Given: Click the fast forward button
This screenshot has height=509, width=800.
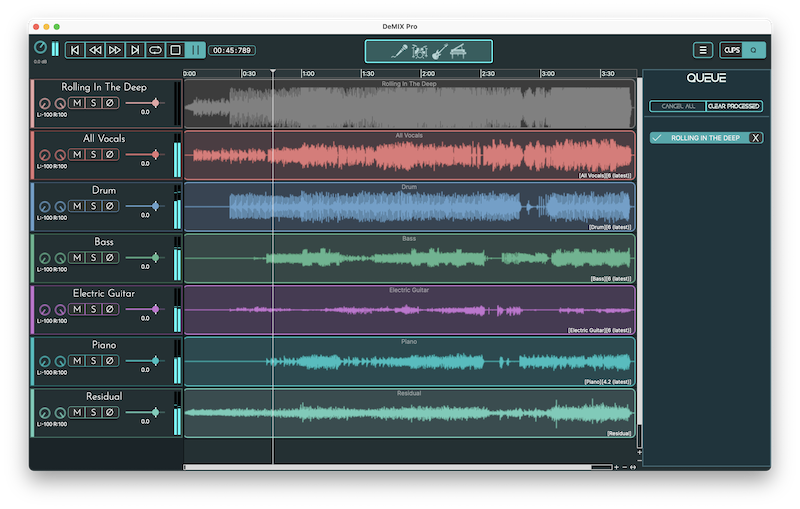Looking at the screenshot, I should click(x=115, y=50).
